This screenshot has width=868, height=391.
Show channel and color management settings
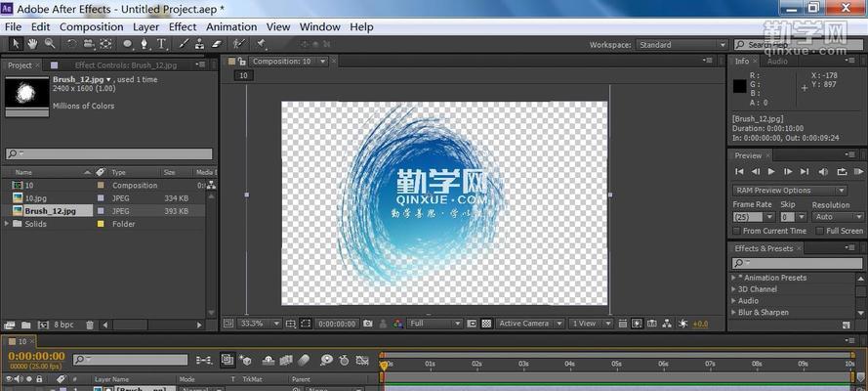tap(397, 324)
